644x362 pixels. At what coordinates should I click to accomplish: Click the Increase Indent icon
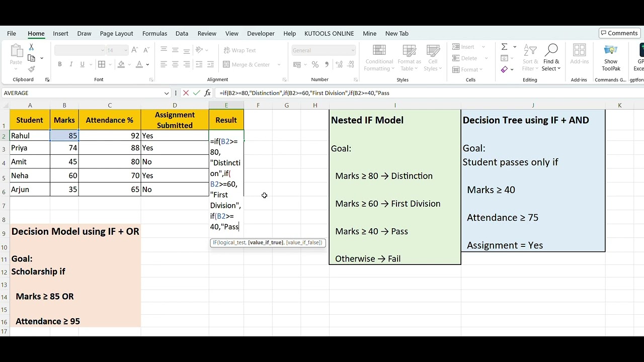click(210, 64)
